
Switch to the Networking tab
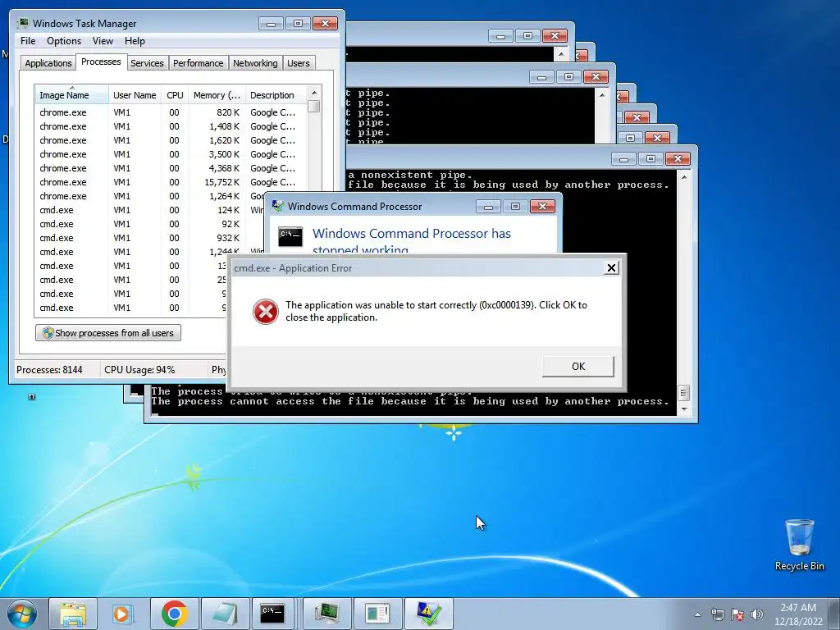(x=255, y=63)
